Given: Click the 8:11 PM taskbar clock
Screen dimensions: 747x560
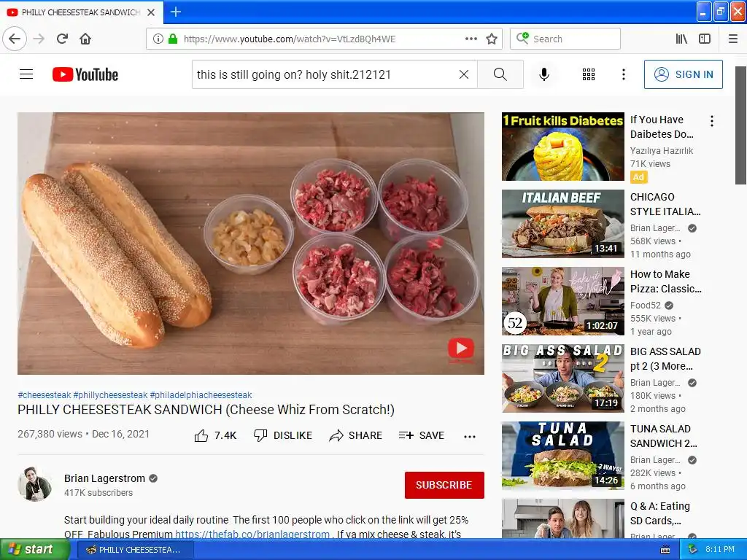Looking at the screenshot, I should pyautogui.click(x=720, y=550).
